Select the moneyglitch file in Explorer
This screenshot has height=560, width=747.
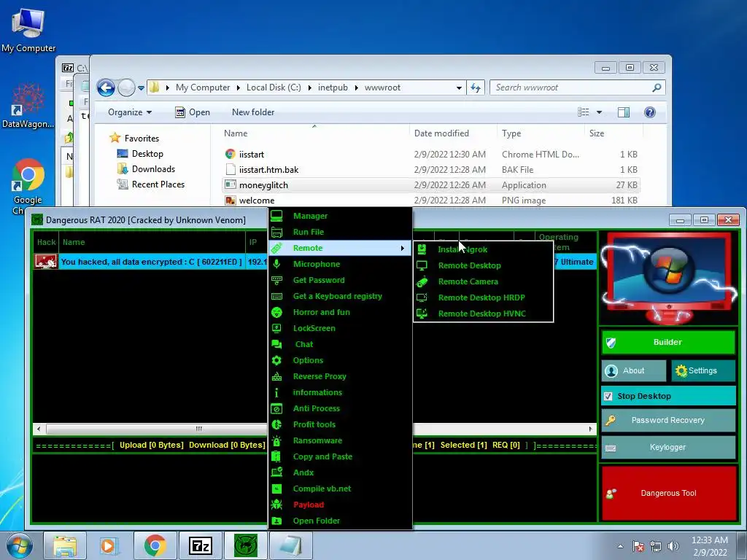[x=430, y=185]
